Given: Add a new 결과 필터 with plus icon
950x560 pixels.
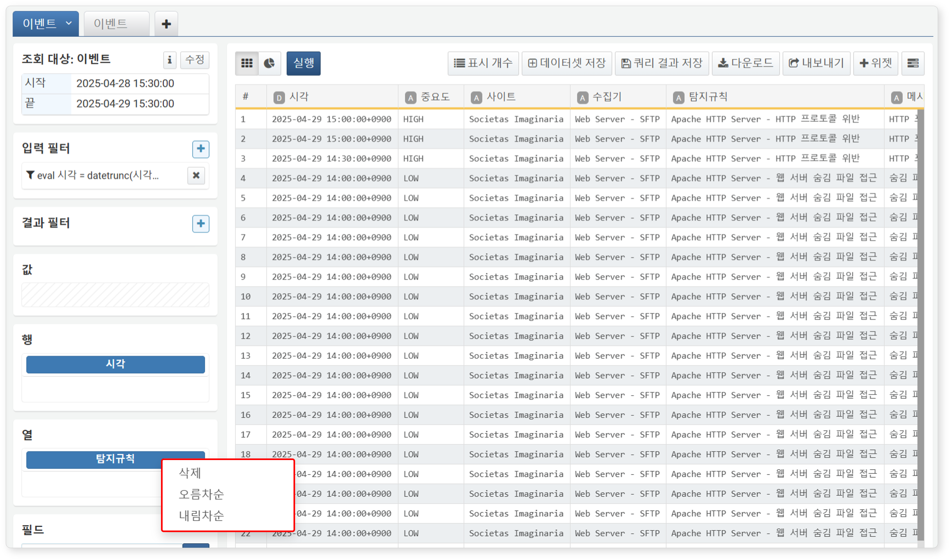Looking at the screenshot, I should point(201,224).
